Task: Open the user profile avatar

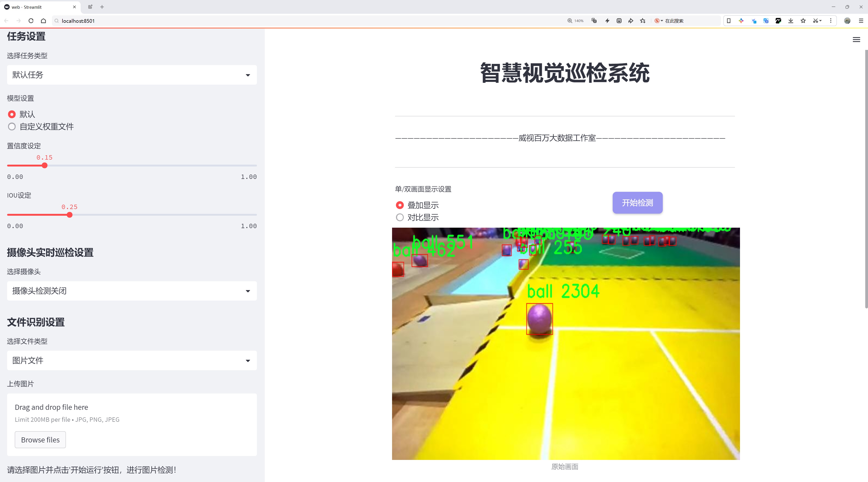Action: click(x=848, y=20)
